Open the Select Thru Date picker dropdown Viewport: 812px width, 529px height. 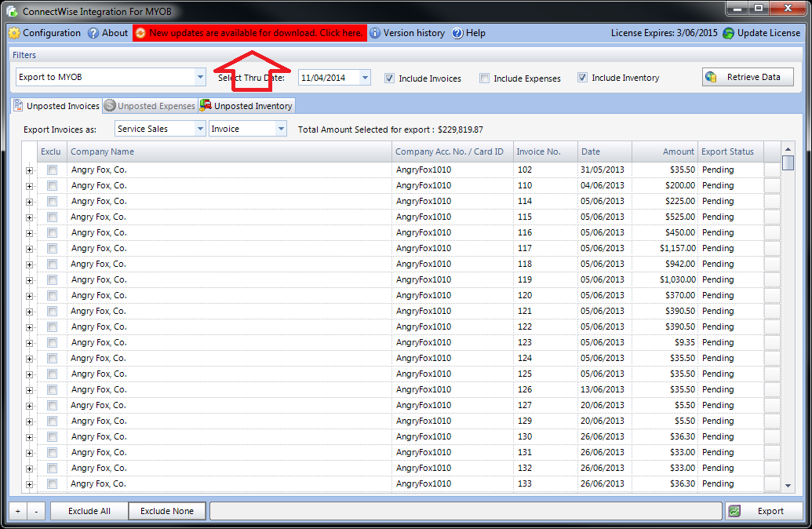click(x=365, y=78)
